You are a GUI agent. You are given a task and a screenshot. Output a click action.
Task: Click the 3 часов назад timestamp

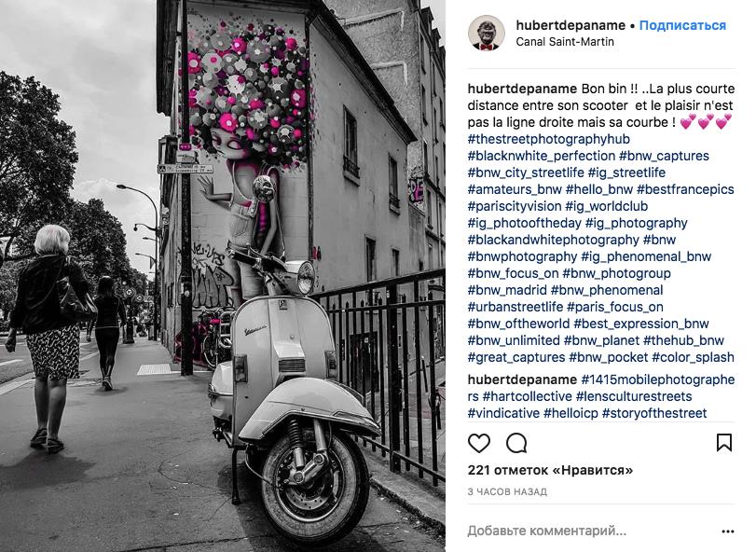pyautogui.click(x=507, y=491)
